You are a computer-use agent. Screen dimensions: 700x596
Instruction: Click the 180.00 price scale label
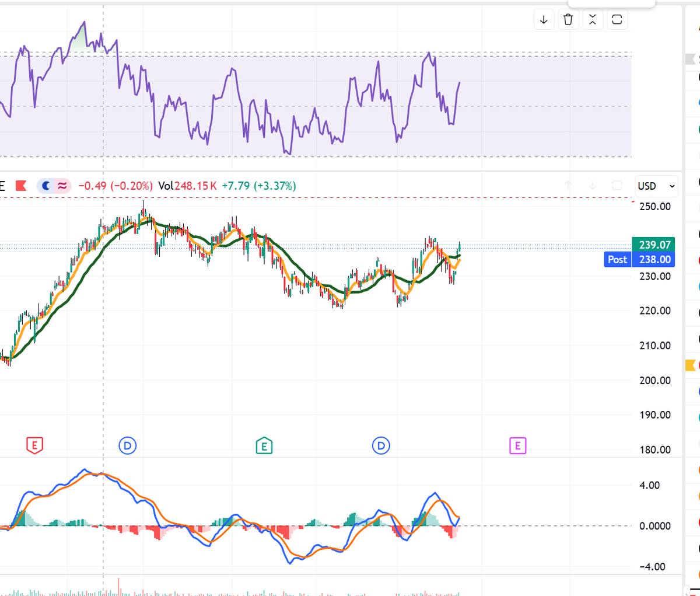tap(654, 449)
